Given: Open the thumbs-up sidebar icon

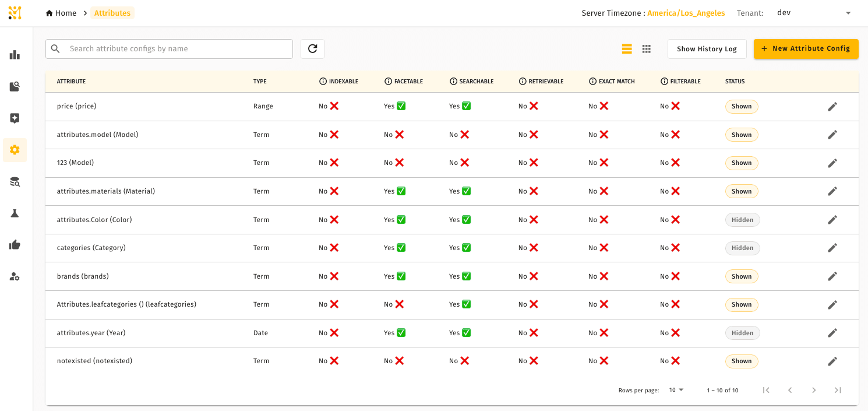Looking at the screenshot, I should (15, 245).
